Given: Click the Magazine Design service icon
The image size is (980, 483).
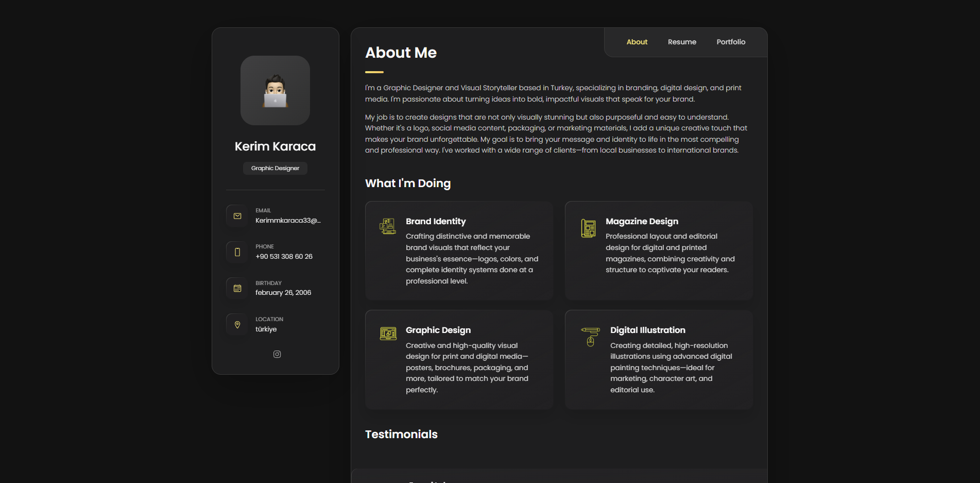Looking at the screenshot, I should click(x=588, y=228).
